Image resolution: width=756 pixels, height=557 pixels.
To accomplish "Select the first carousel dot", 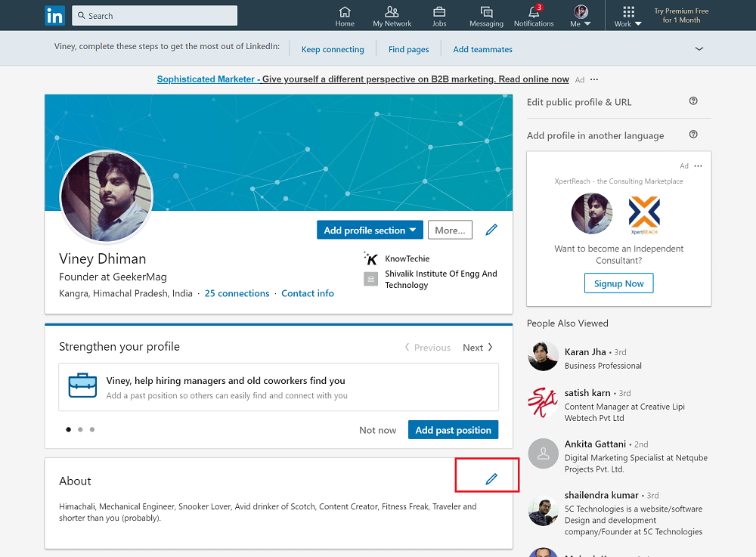I will tap(69, 429).
